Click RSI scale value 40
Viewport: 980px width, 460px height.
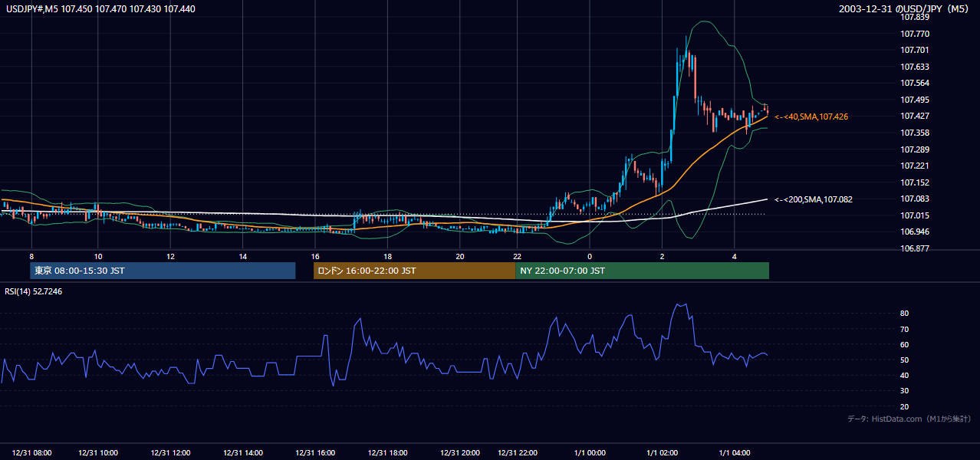click(904, 375)
